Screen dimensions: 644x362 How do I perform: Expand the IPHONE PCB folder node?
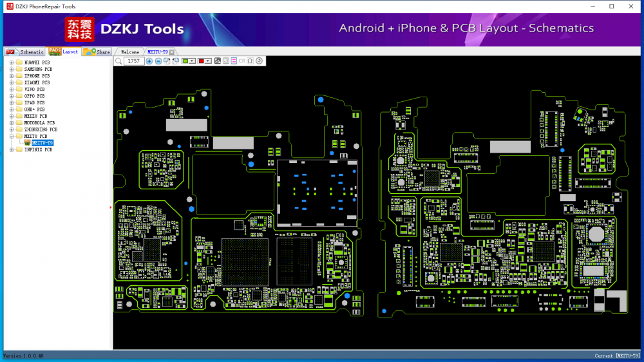pos(12,76)
